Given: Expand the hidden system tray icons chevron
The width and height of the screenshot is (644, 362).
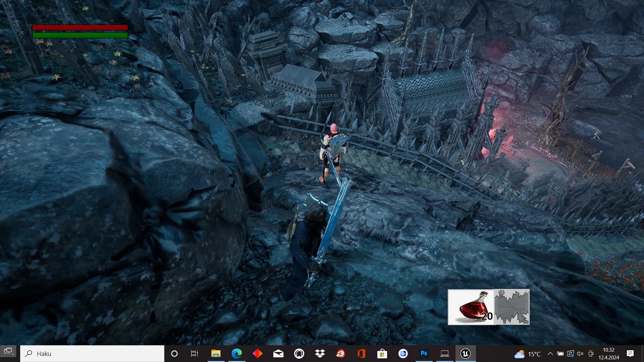Looking at the screenshot, I should click(550, 354).
